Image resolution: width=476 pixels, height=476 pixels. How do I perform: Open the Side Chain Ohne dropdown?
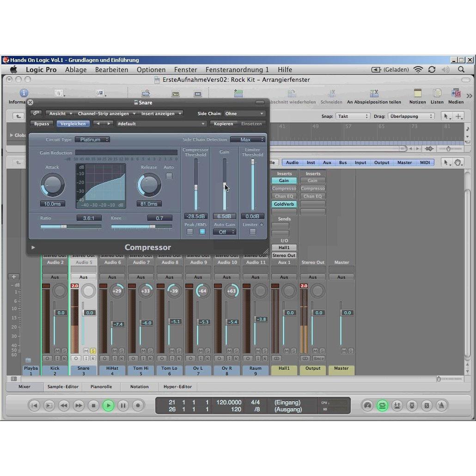[244, 113]
